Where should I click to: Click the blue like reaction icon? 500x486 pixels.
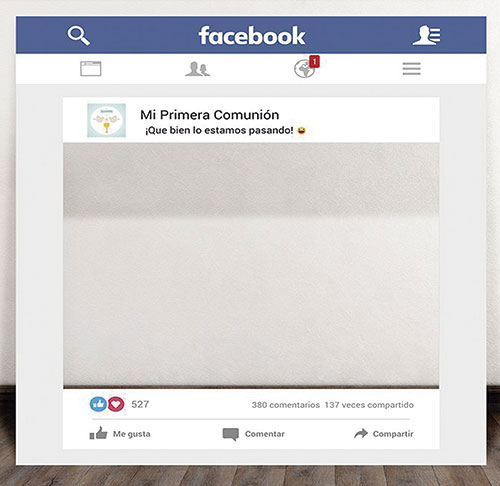click(98, 404)
